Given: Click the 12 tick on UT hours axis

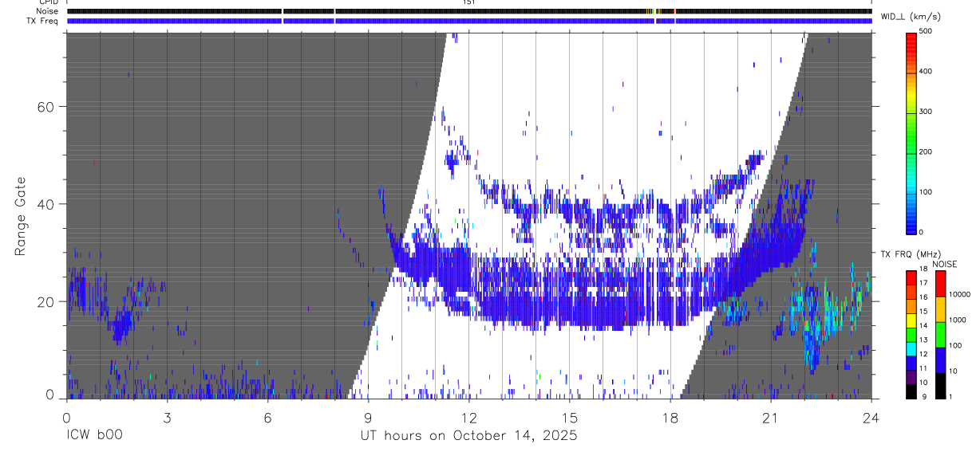Looking at the screenshot, I should (x=468, y=417).
